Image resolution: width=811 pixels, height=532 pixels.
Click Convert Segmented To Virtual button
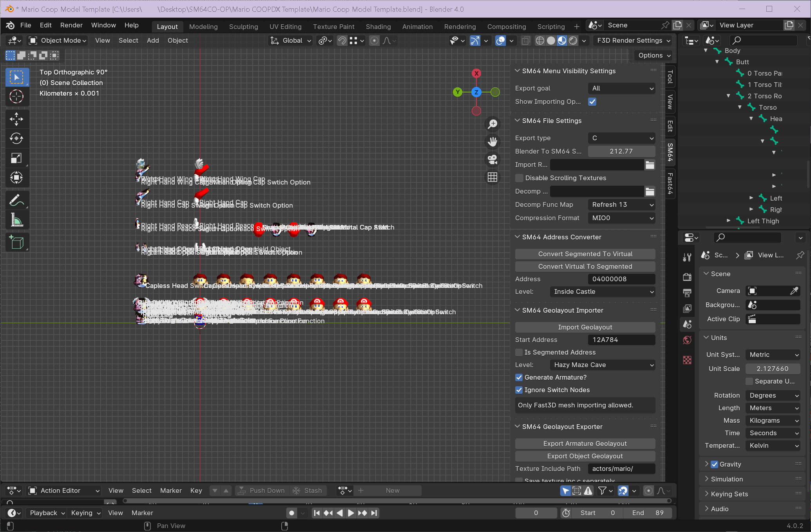click(x=585, y=254)
